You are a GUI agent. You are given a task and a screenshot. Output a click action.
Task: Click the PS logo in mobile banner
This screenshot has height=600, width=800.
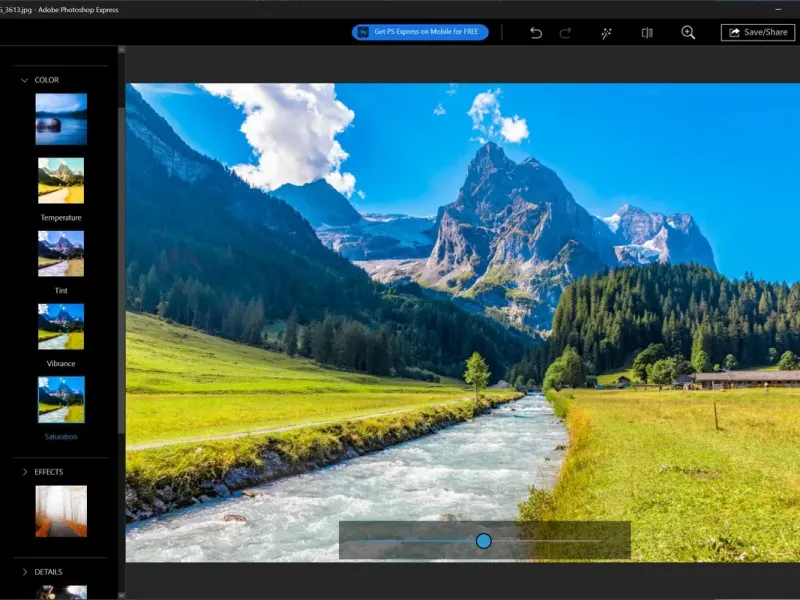click(363, 32)
